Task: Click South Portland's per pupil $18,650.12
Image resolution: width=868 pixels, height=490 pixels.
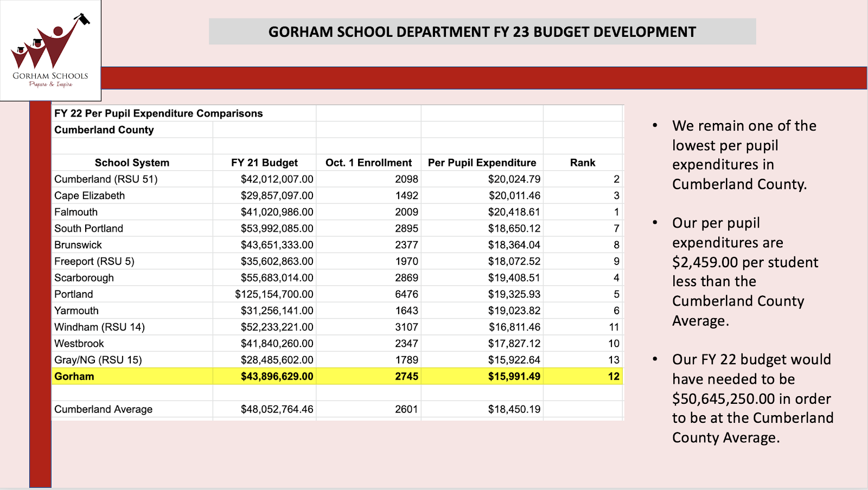Action: [x=514, y=228]
